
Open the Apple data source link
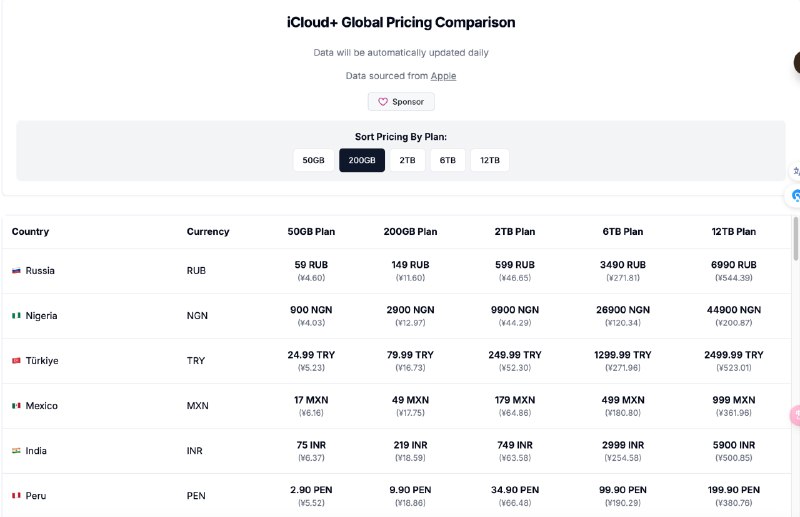pos(443,76)
